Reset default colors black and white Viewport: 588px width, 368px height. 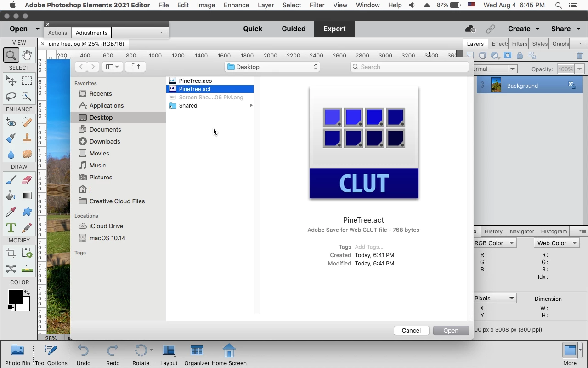11,307
